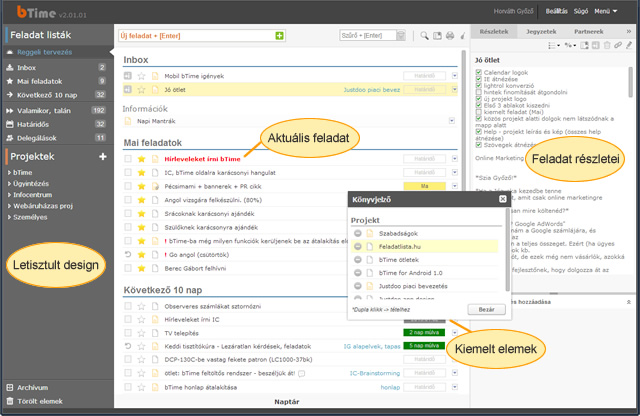Switch to the Partnerek tab
The width and height of the screenshot is (640, 416).
click(589, 31)
